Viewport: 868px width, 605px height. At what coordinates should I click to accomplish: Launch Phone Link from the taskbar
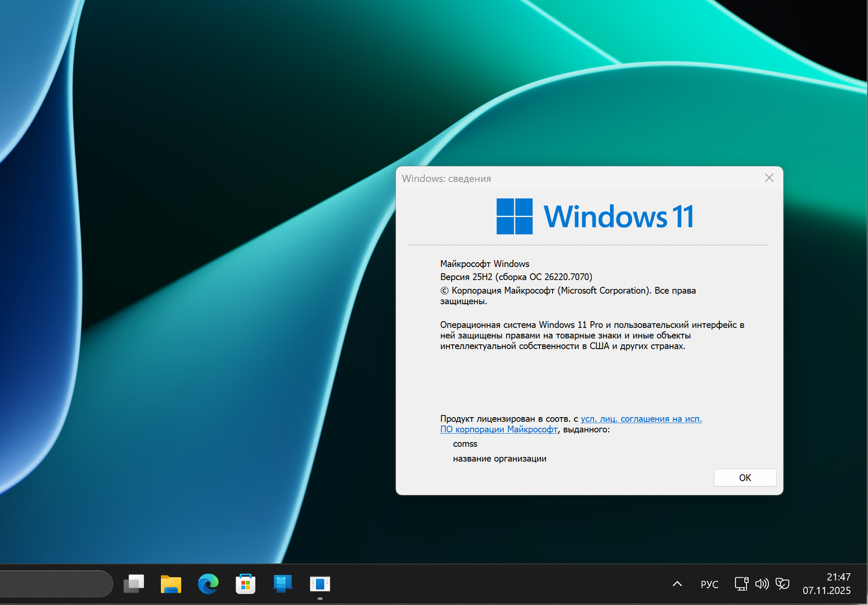(x=282, y=584)
